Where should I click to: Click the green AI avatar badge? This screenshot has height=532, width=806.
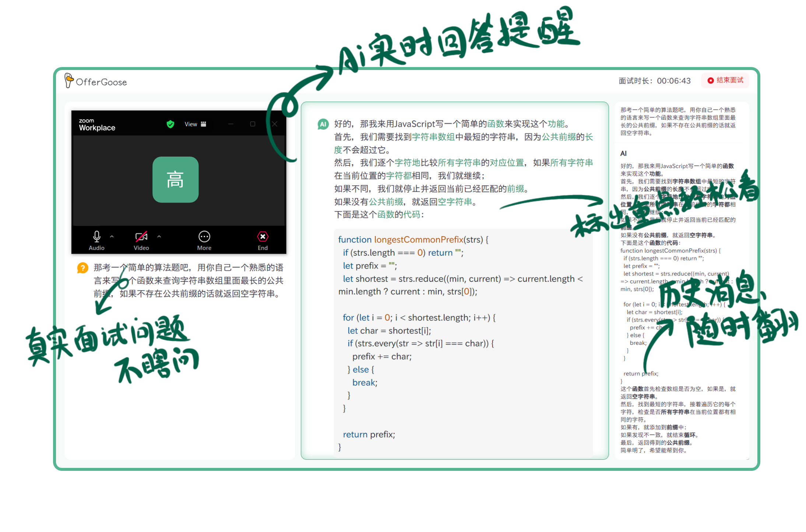(x=323, y=124)
